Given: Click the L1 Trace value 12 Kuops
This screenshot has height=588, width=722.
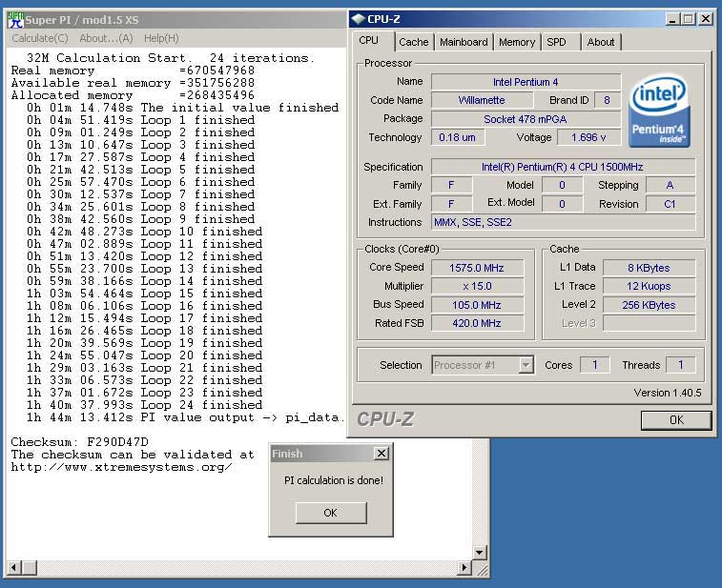Looking at the screenshot, I should (649, 286).
